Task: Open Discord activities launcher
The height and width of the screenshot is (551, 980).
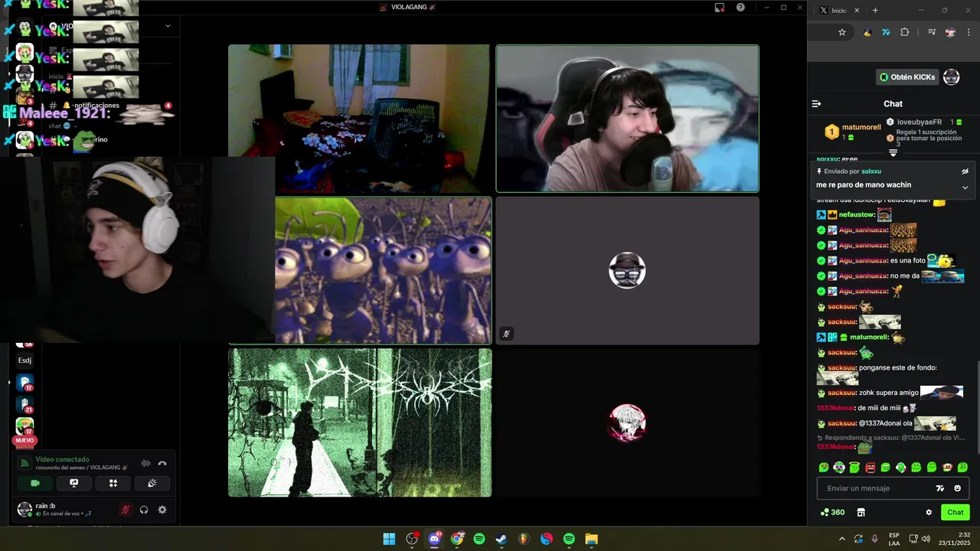Action: (x=113, y=483)
